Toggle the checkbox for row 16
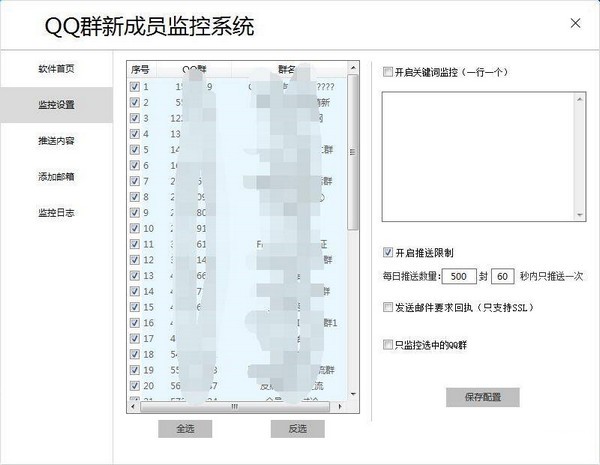Image resolution: width=600 pixels, height=465 pixels. pos(135,323)
